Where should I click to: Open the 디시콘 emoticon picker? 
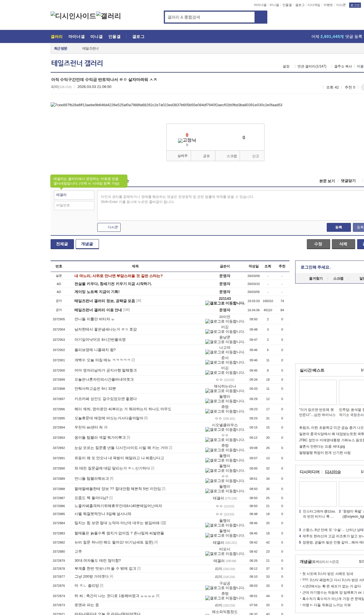click(x=109, y=227)
